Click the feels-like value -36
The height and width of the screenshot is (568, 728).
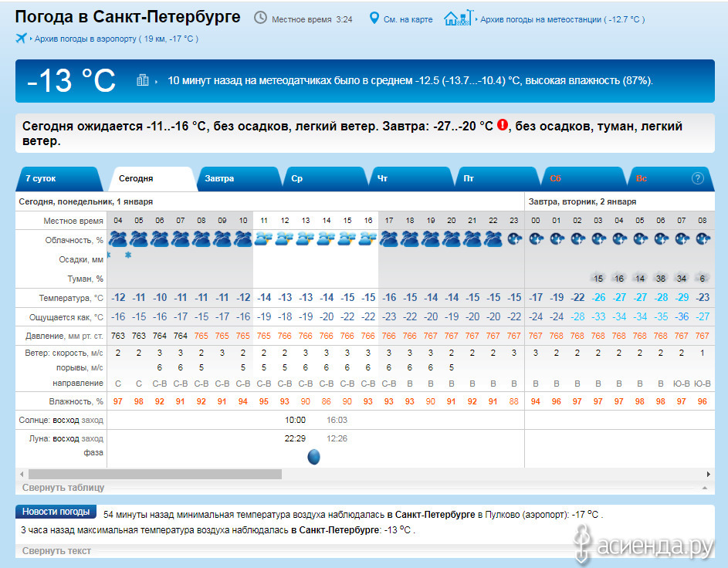[x=682, y=317]
